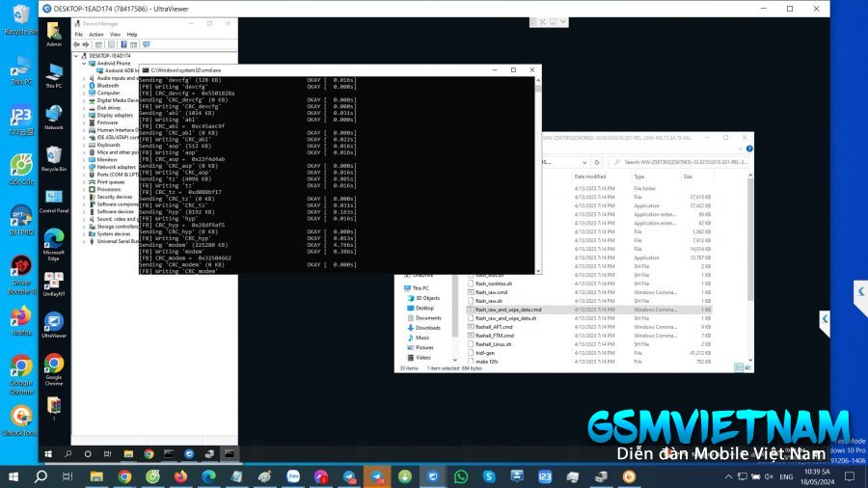Select flash_raw_and_wipe_data.cmd file
This screenshot has height=488, width=868.
pos(508,310)
